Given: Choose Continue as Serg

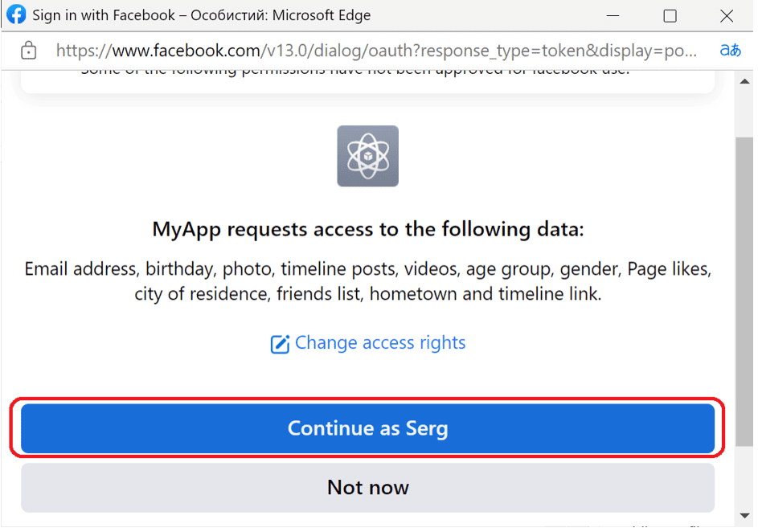Looking at the screenshot, I should click(367, 428).
